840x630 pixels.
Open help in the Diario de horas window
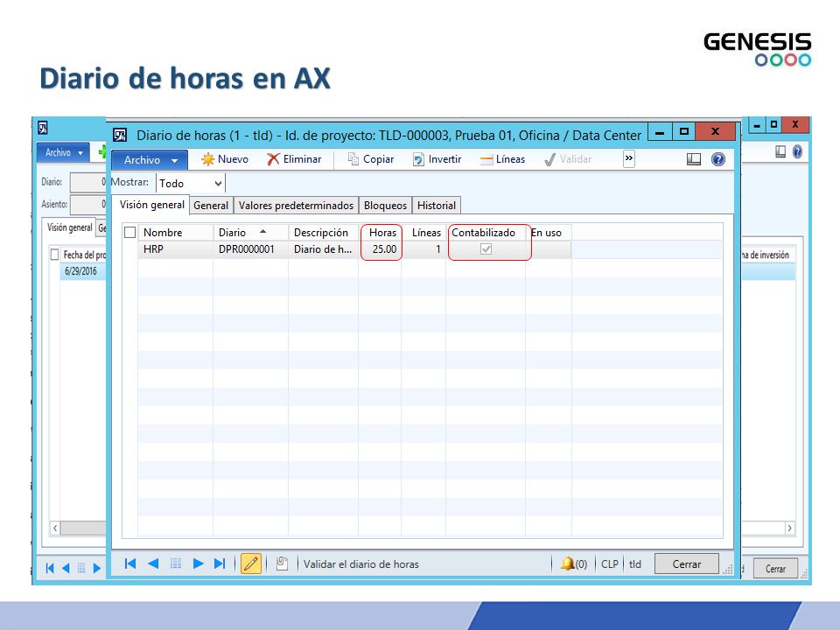tap(718, 159)
